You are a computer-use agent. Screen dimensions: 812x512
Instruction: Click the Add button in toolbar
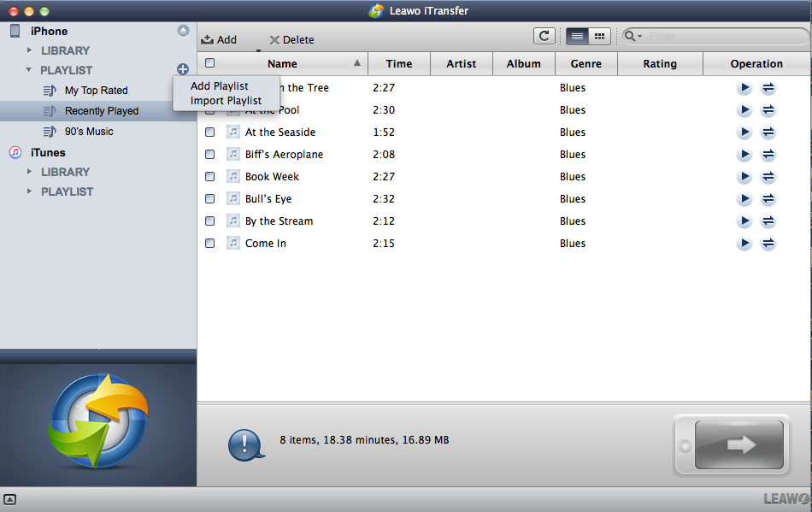(x=219, y=39)
